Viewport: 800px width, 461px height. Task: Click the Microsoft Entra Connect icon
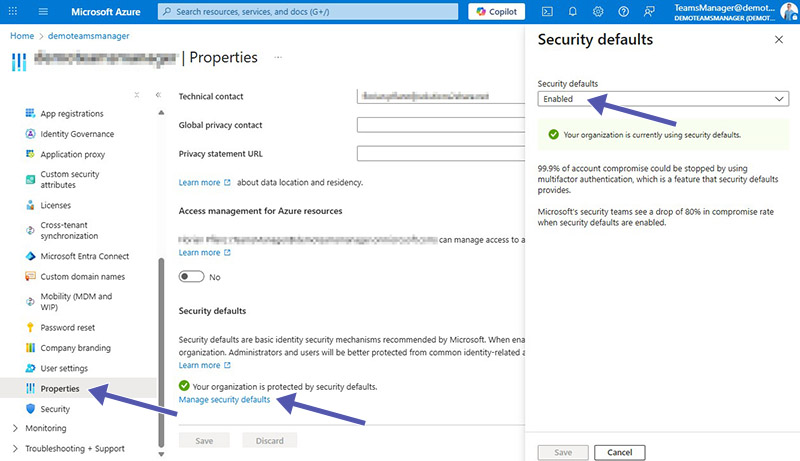[30, 256]
